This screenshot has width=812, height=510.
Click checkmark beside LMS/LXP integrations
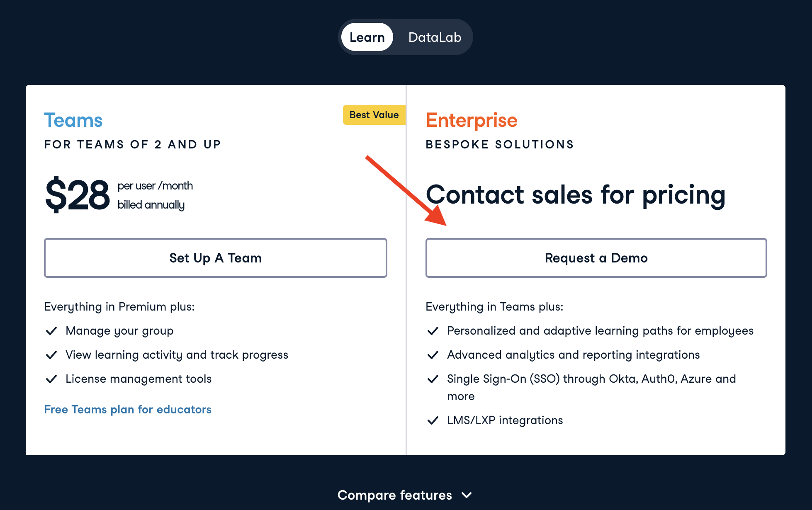point(433,420)
